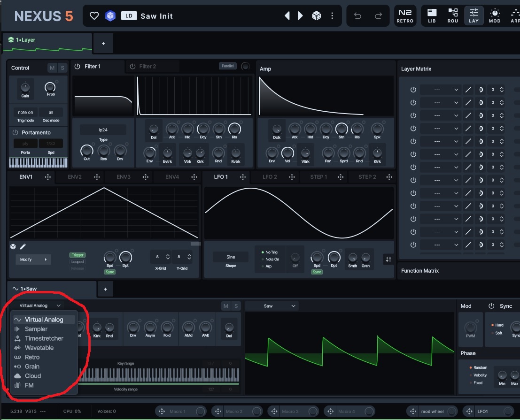The height and width of the screenshot is (420, 520).
Task: Click mod wheel drag handle icon
Action: pos(413,412)
